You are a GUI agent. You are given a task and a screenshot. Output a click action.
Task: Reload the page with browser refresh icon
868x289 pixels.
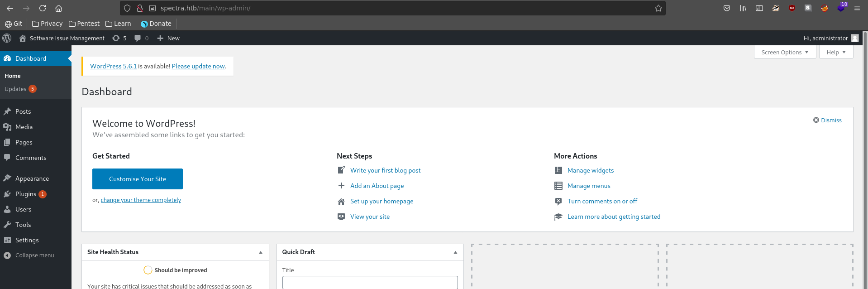point(43,8)
